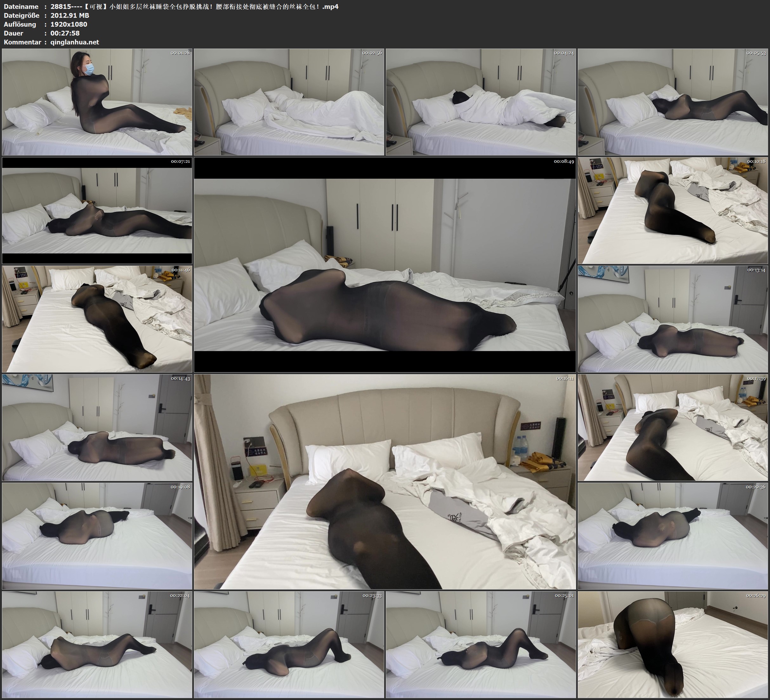
Task: Click the frame stamped 00:05:53
Action: pyautogui.click(x=673, y=102)
